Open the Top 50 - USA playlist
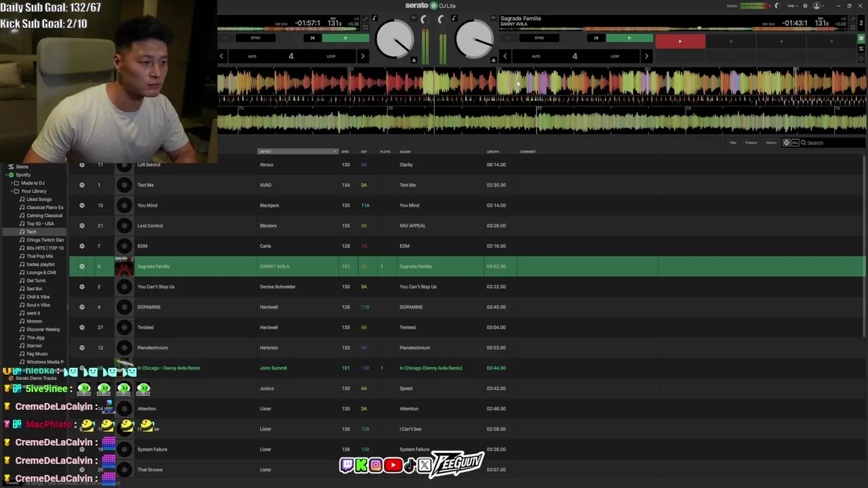Viewport: 868px width, 488px height. 40,224
